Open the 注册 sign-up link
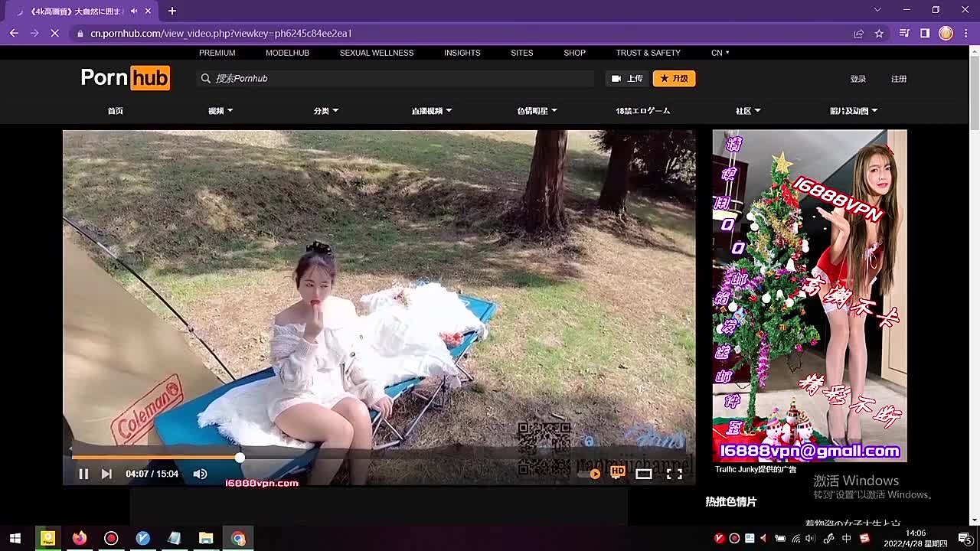 [899, 79]
